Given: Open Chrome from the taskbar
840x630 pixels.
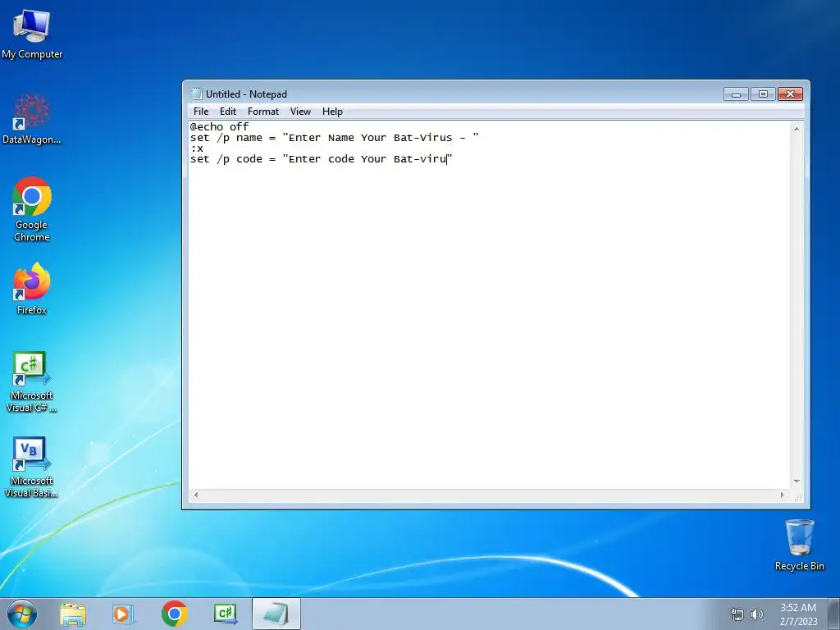Looking at the screenshot, I should click(174, 614).
